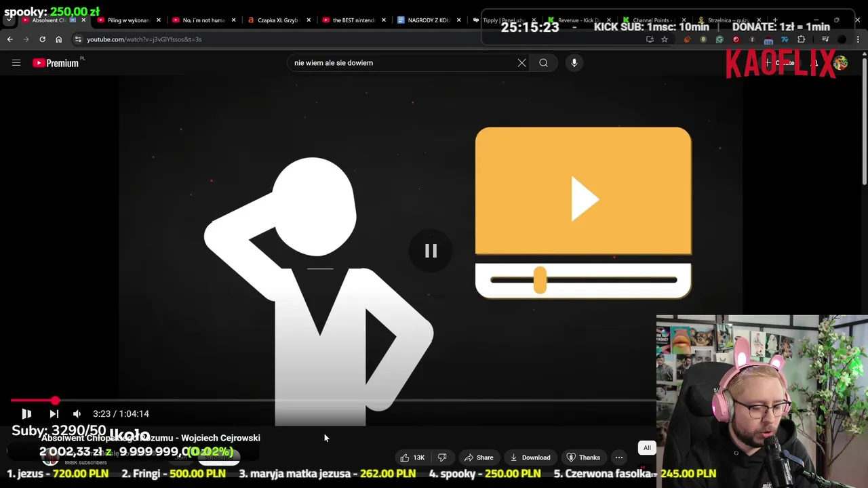Open the 7TV extension icon
The width and height of the screenshot is (868, 488).
(785, 39)
